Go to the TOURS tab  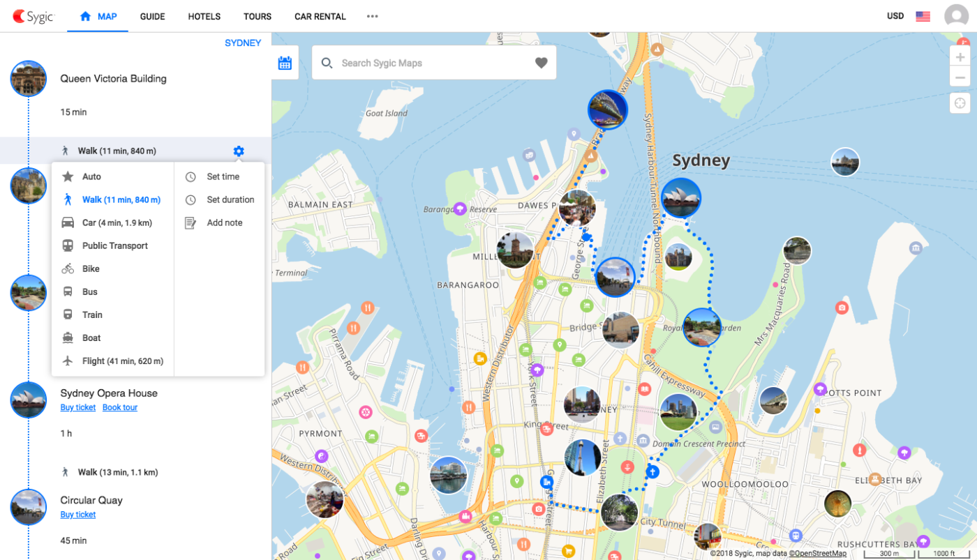coord(258,16)
